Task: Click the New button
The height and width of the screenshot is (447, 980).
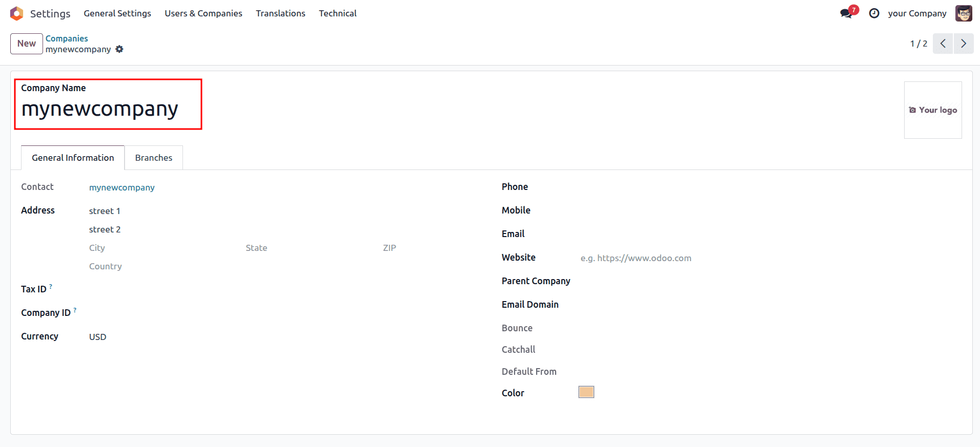Action: (x=27, y=44)
